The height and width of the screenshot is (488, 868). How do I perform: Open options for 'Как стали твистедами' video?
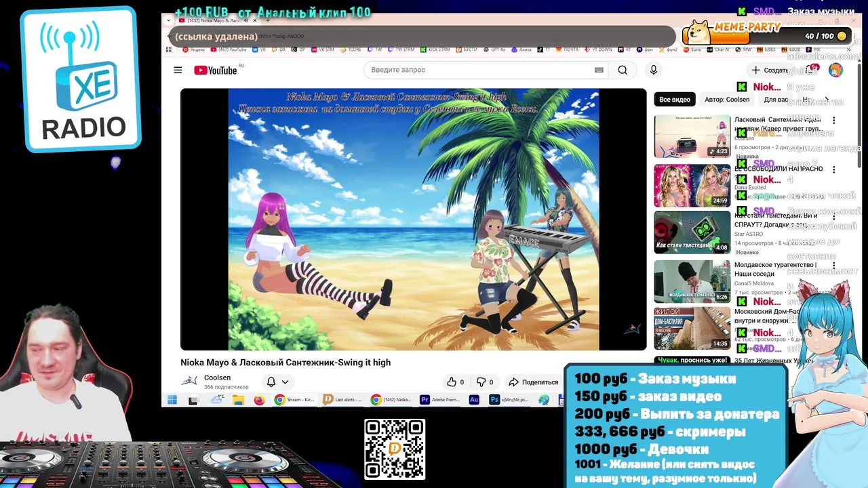tap(834, 218)
